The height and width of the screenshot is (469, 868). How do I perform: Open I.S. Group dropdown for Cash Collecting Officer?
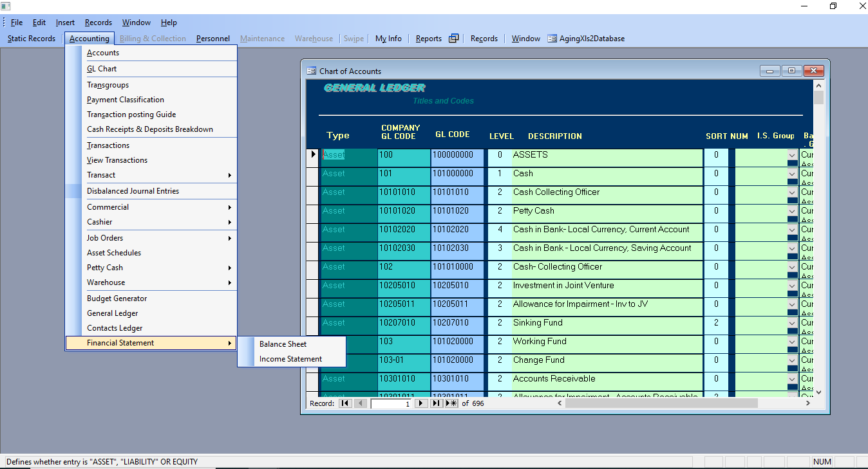click(x=792, y=192)
